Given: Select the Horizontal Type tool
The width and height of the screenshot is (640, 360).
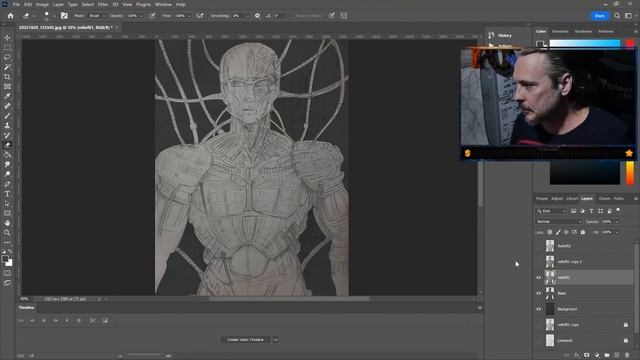Looking at the screenshot, I should 7,194.
